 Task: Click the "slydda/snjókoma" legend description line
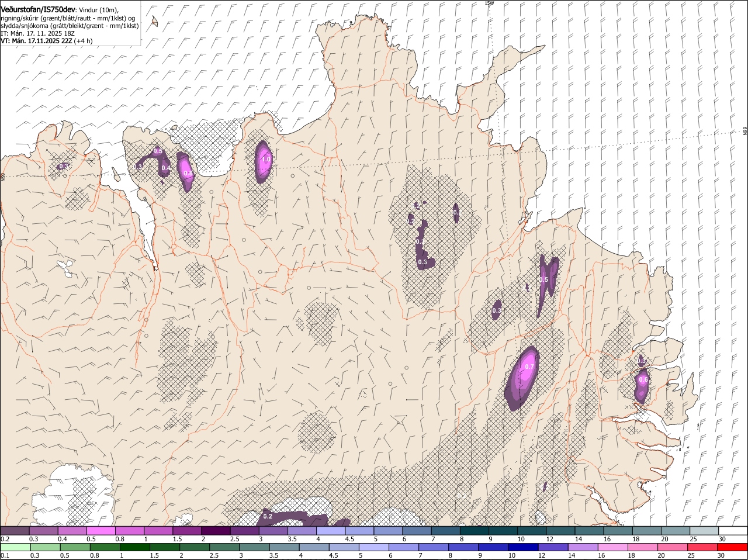70,26
